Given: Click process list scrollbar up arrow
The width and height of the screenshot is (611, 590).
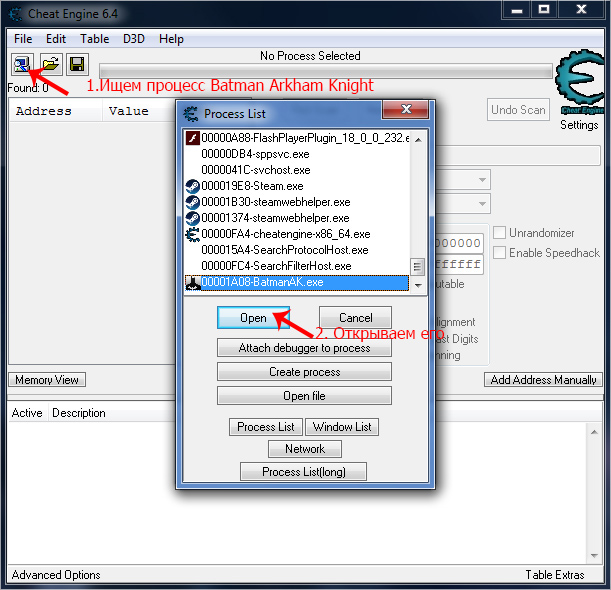Looking at the screenshot, I should coord(418,139).
